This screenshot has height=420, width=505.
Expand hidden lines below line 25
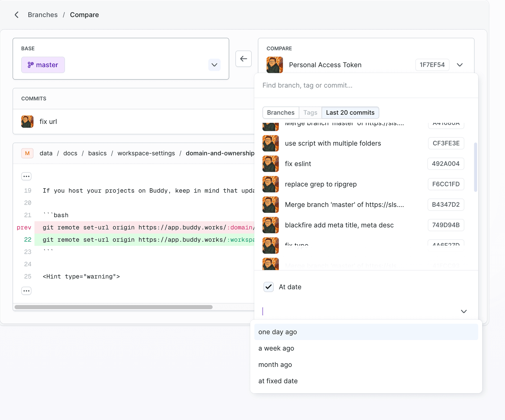[26, 291]
